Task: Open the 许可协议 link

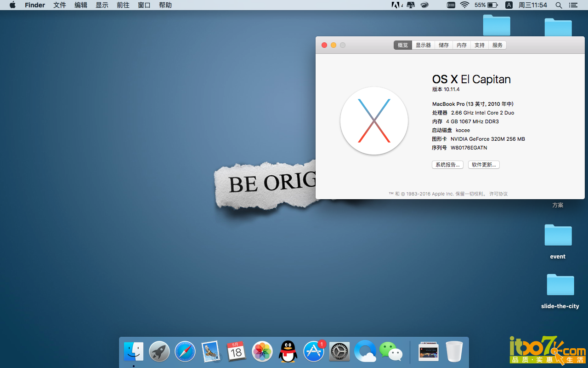Action: click(498, 194)
